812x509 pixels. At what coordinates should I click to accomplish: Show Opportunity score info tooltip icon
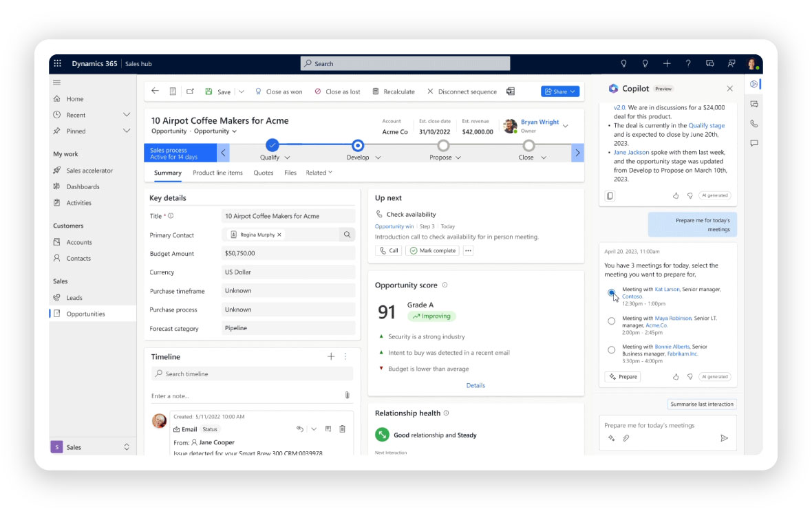click(445, 285)
